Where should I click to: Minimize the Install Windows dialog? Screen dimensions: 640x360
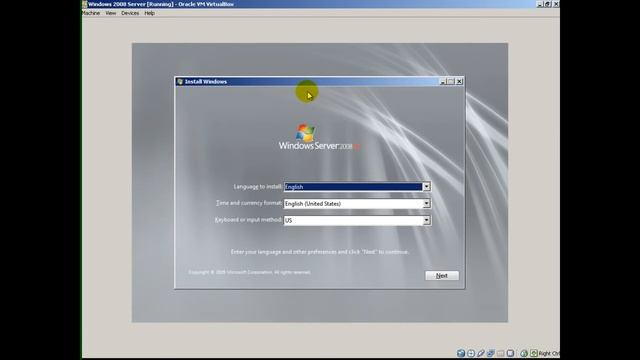[442, 82]
